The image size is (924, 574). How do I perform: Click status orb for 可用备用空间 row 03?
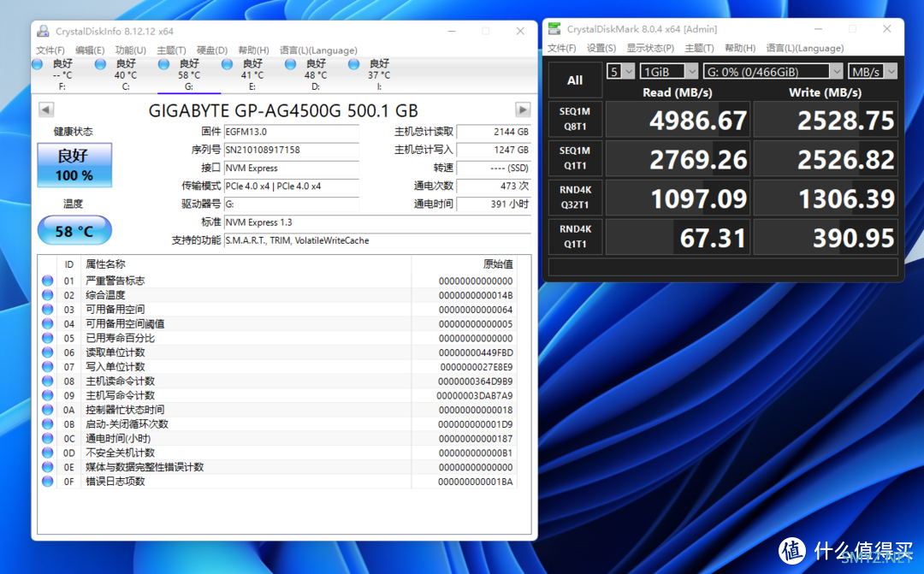pos(48,310)
